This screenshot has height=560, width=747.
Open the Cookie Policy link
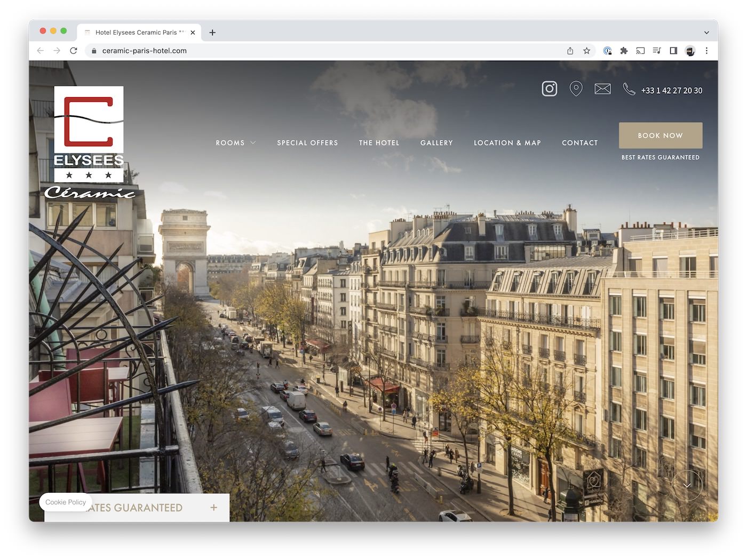click(x=66, y=502)
